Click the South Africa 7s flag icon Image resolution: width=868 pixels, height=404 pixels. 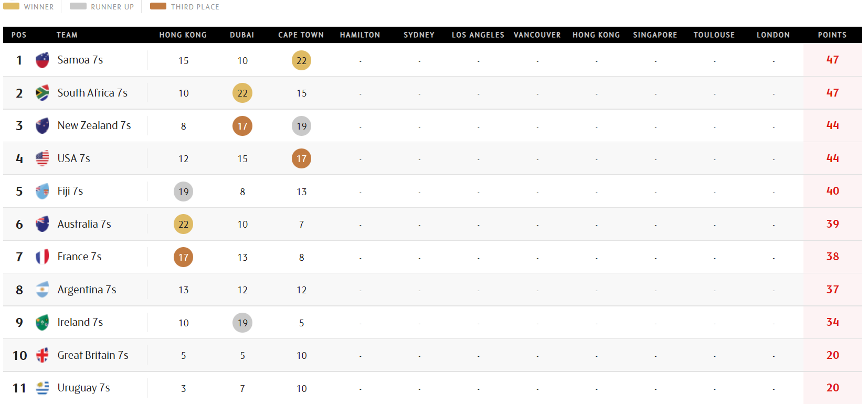tap(42, 93)
